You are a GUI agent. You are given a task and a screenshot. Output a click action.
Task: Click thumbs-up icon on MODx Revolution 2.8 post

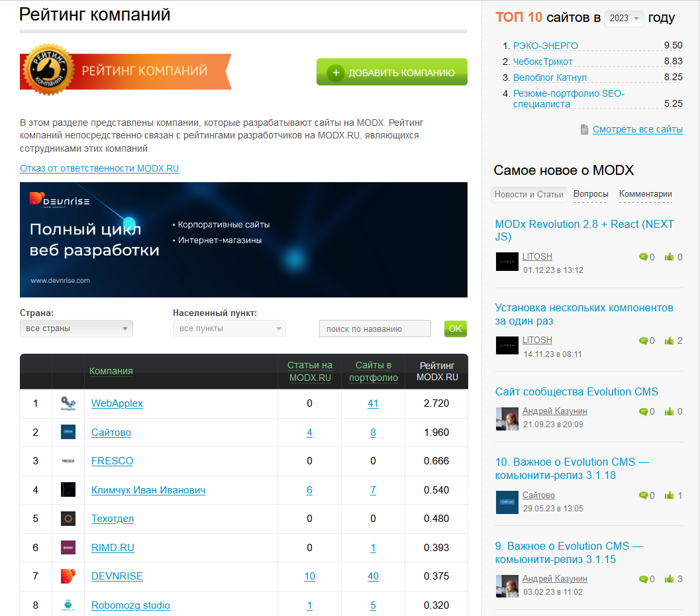[x=669, y=257]
